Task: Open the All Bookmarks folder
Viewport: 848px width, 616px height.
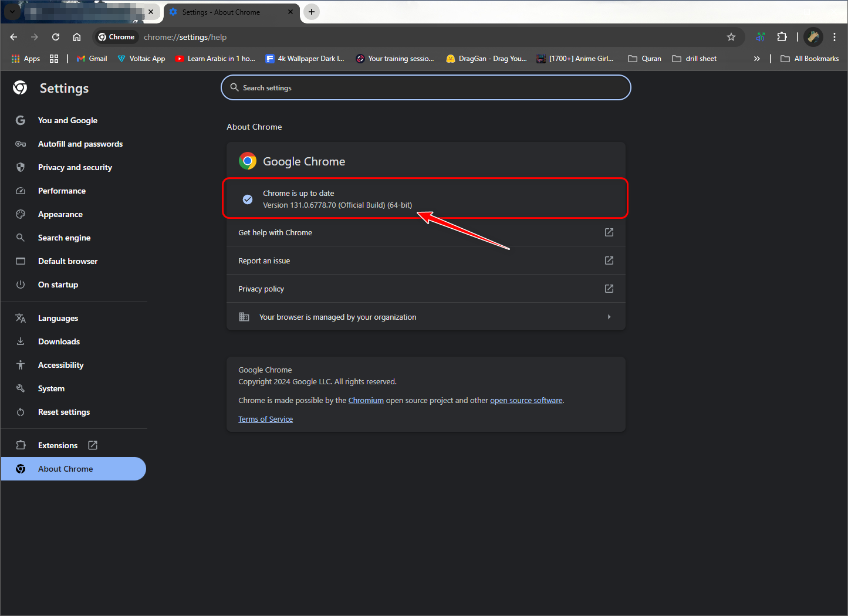Action: pyautogui.click(x=810, y=59)
